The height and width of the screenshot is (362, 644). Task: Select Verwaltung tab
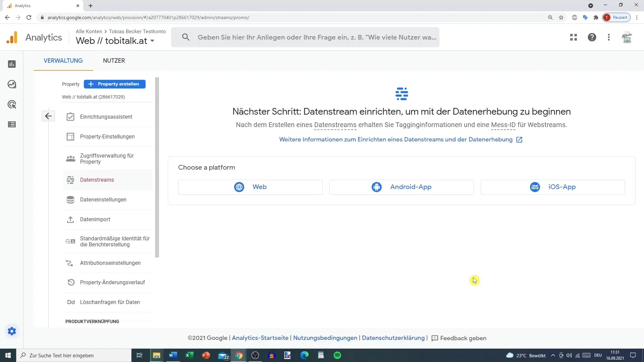click(63, 61)
